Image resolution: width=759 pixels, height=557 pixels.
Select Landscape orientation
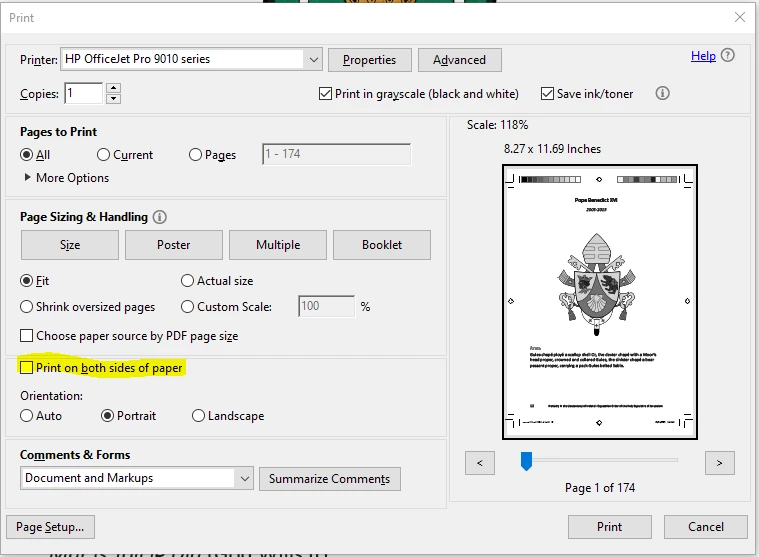click(x=198, y=416)
